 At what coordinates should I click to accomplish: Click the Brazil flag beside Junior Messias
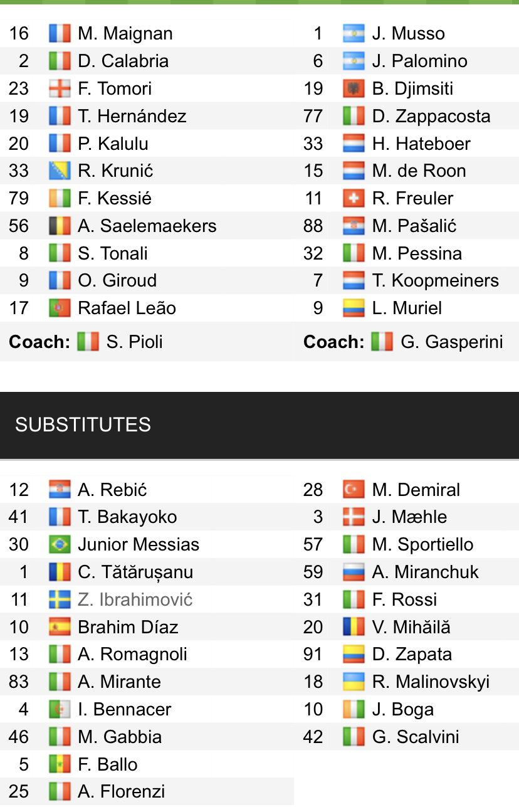(60, 544)
